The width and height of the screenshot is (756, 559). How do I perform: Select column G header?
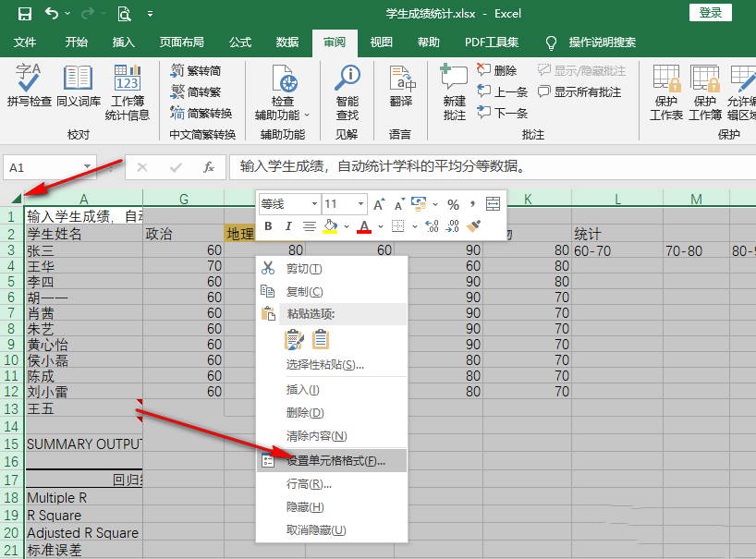pos(184,199)
